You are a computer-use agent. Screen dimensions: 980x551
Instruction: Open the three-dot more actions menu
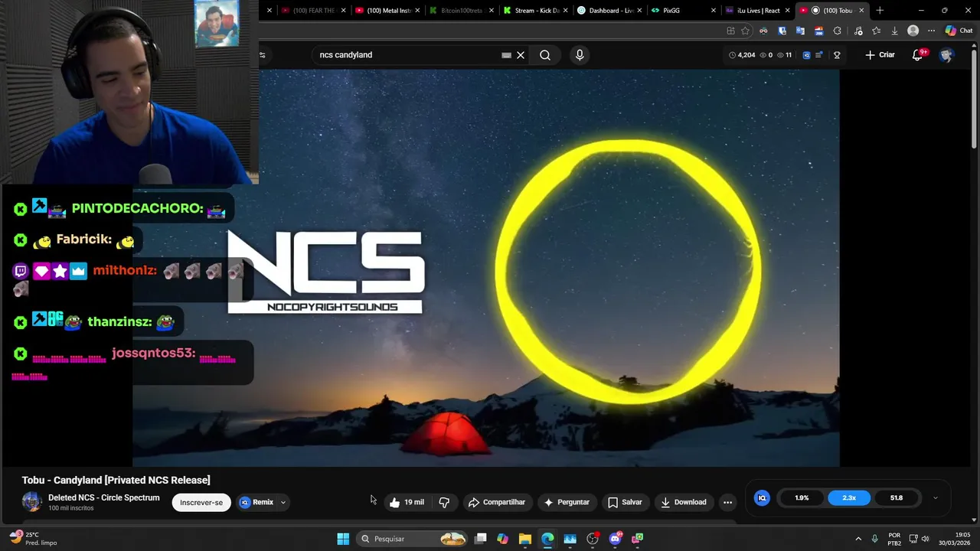727,502
